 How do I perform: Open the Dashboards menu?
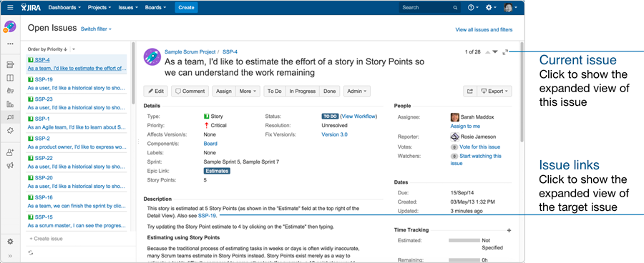(x=64, y=7)
